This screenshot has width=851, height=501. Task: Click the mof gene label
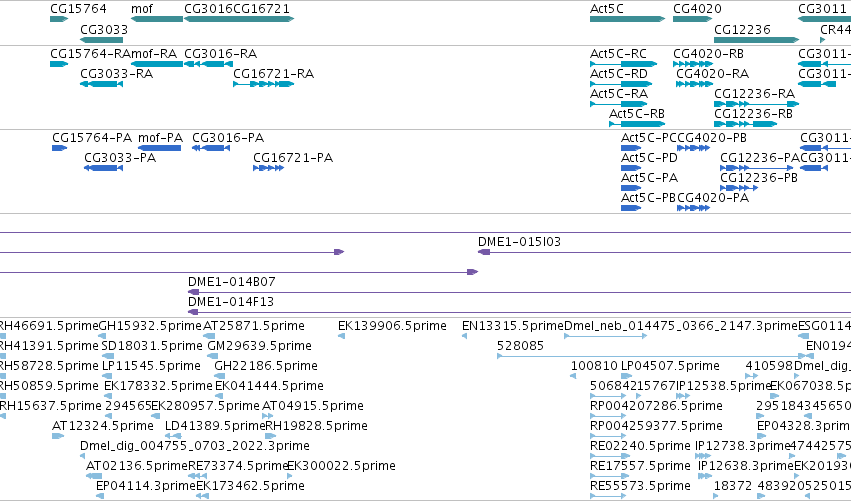click(x=142, y=9)
